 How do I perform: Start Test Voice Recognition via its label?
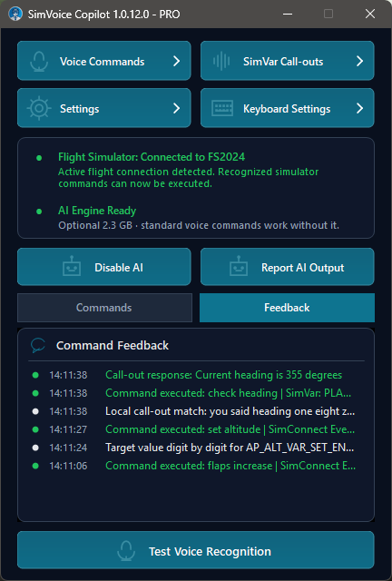[210, 551]
